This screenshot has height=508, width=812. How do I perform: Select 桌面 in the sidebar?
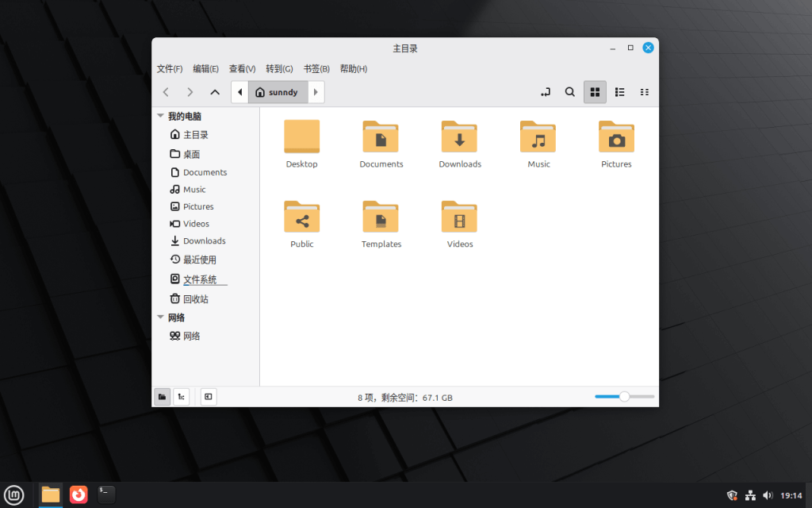click(x=185, y=154)
